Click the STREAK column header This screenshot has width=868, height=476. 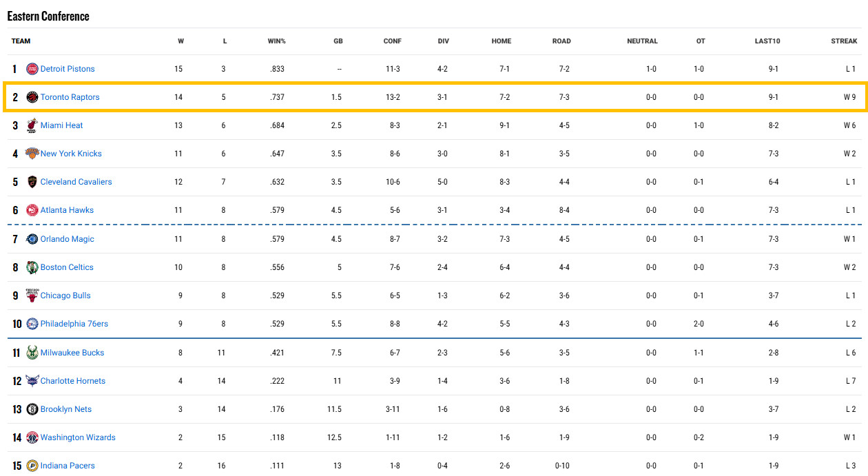click(843, 41)
